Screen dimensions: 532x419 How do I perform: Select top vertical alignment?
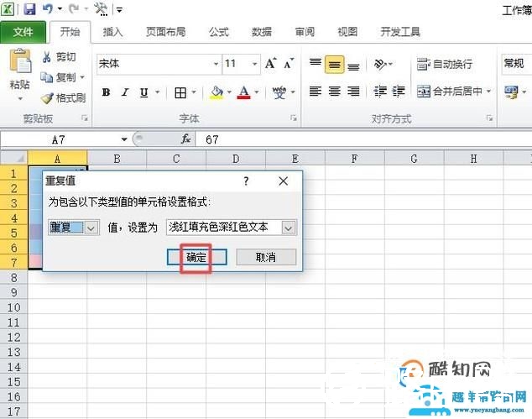316,64
